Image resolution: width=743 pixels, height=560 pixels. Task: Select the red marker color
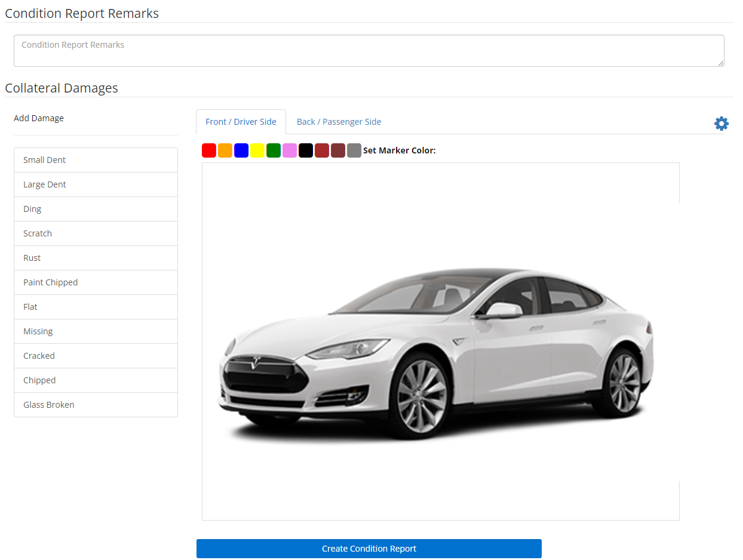[209, 150]
